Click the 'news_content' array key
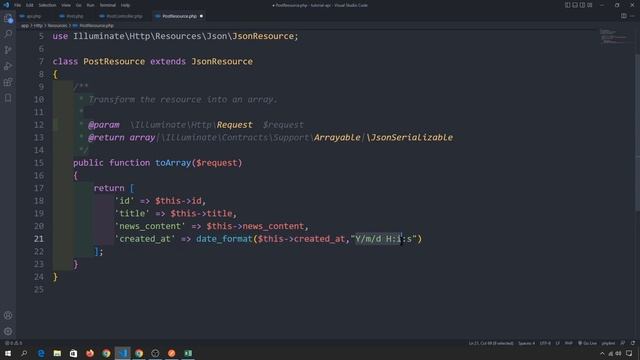This screenshot has width=640, height=360. pyautogui.click(x=150, y=226)
